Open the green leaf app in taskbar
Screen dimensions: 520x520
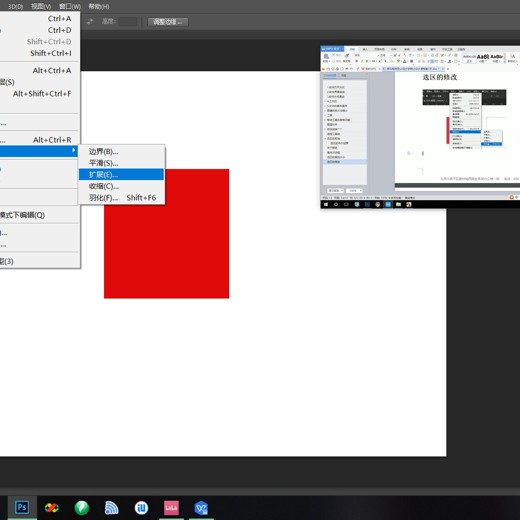[82, 508]
